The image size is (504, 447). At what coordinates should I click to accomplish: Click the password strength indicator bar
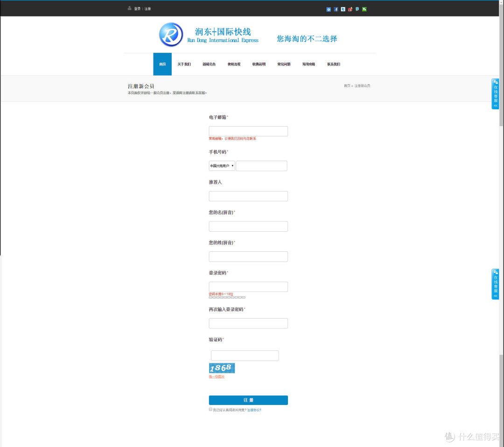[x=227, y=298]
